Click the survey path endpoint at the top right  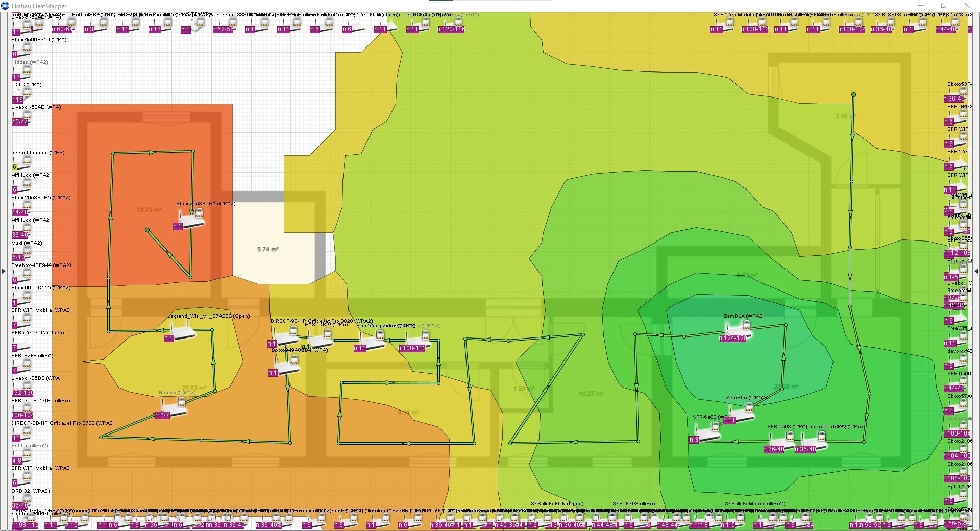853,95
